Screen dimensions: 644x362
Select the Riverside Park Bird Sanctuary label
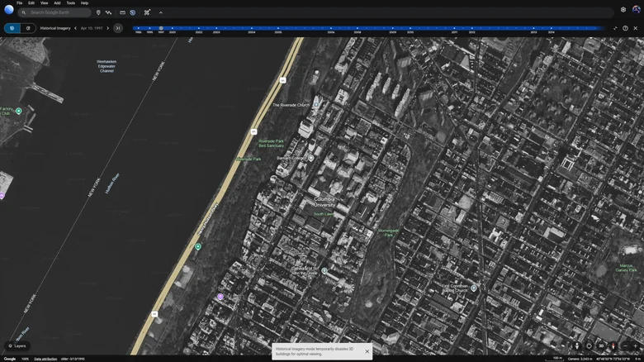pos(271,143)
